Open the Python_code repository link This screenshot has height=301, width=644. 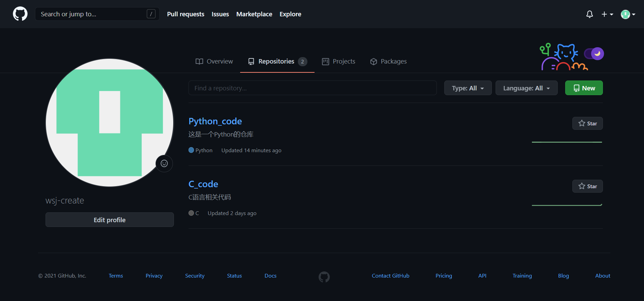click(215, 121)
